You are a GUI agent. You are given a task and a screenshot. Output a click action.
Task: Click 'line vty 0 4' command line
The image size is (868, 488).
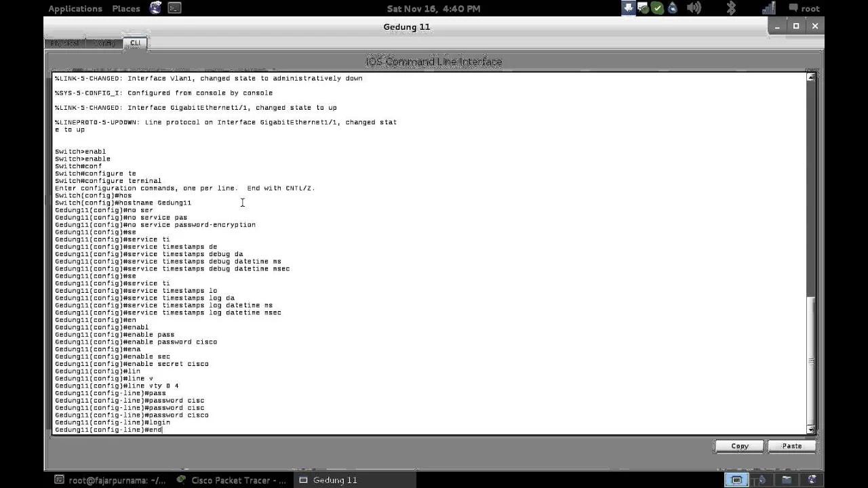point(117,386)
